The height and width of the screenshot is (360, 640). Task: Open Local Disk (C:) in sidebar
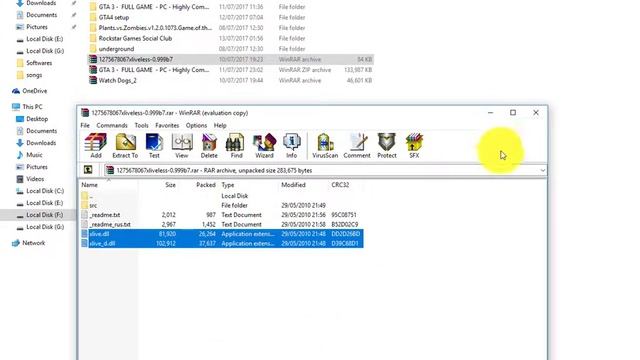pos(45,191)
